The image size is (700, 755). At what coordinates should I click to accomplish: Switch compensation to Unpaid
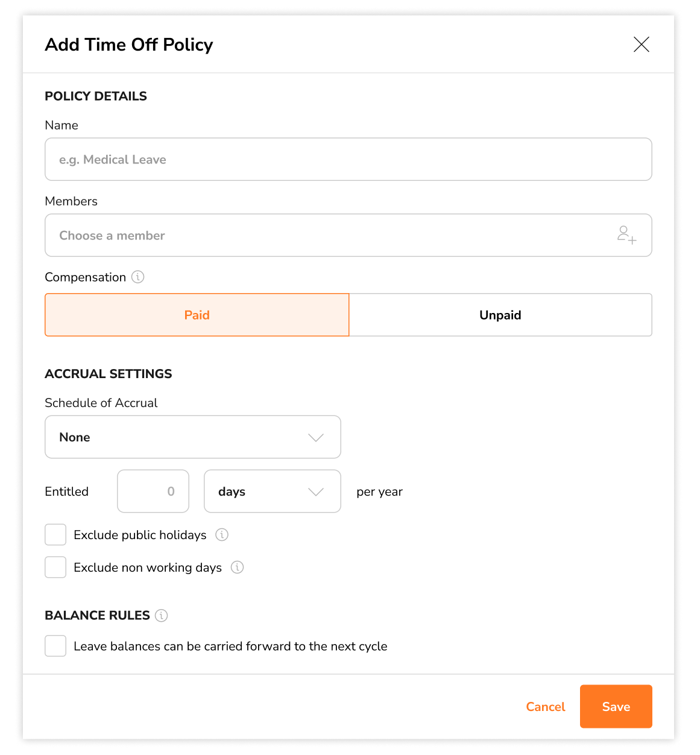pyautogui.click(x=500, y=315)
